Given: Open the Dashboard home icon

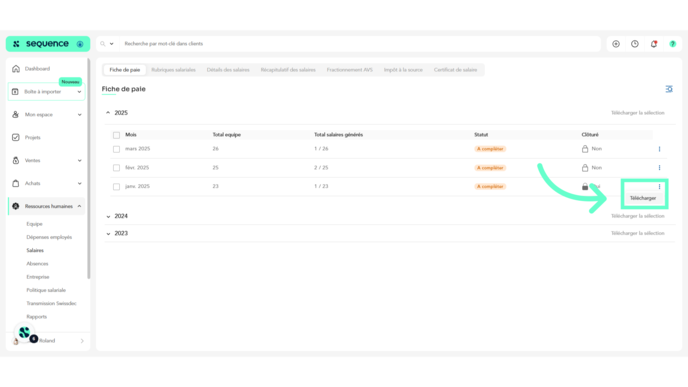Looking at the screenshot, I should (16, 68).
